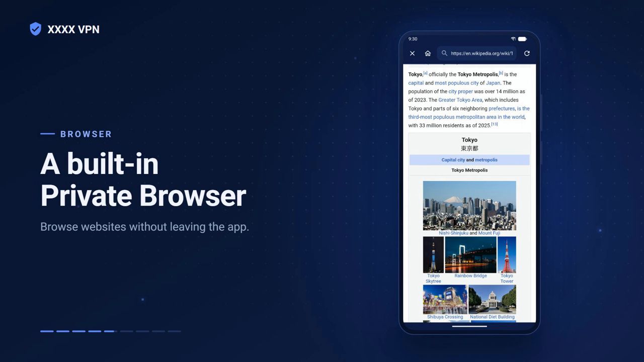Click the 'Tokyo' infobox title text
The width and height of the screenshot is (644, 362).
[x=469, y=140]
